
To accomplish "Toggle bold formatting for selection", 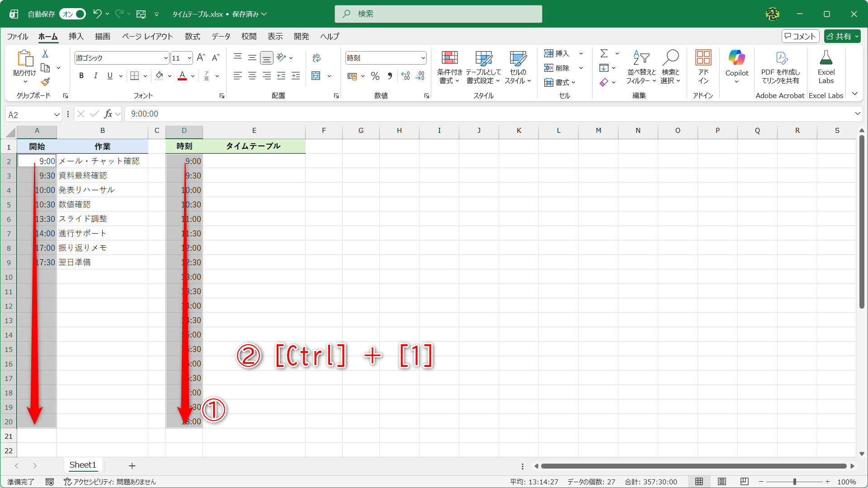I will (81, 75).
